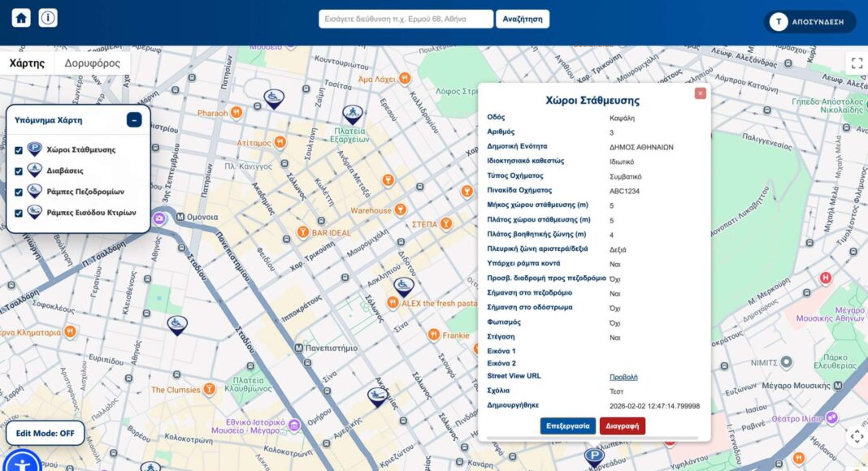This screenshot has height=471, width=868.
Task: Collapse the Υπόμνημα Χάρτη legend panel
Action: pyautogui.click(x=134, y=120)
